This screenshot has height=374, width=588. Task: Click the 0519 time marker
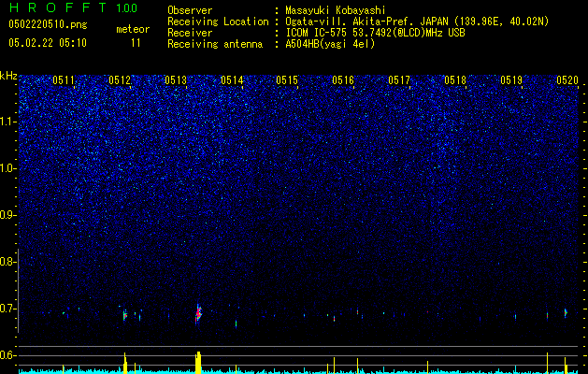click(x=510, y=80)
